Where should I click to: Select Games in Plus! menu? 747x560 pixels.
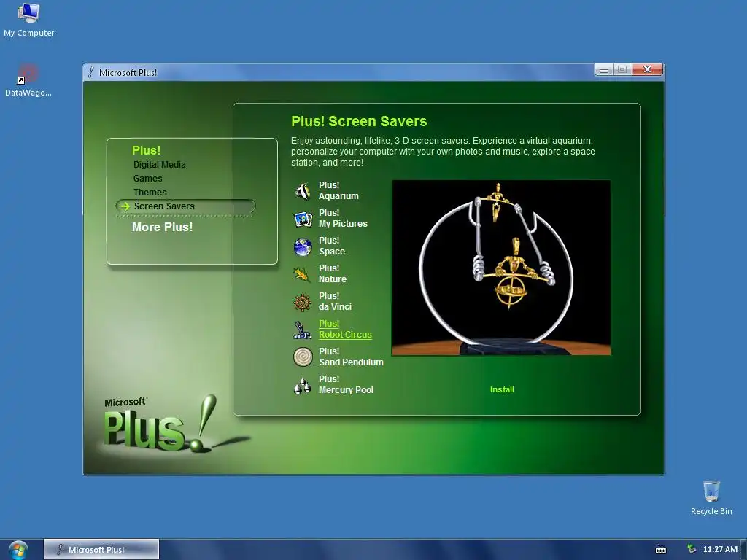click(x=147, y=179)
